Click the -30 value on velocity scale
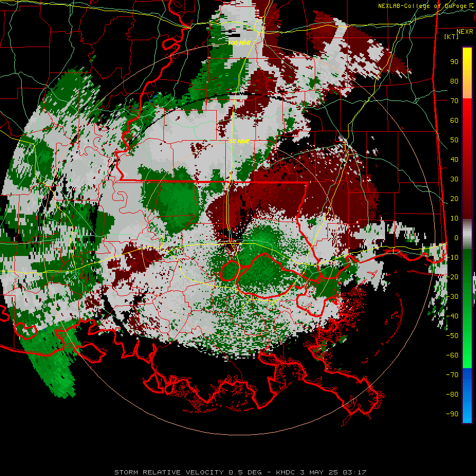Viewport: 476px width, 476px height. pos(452,297)
